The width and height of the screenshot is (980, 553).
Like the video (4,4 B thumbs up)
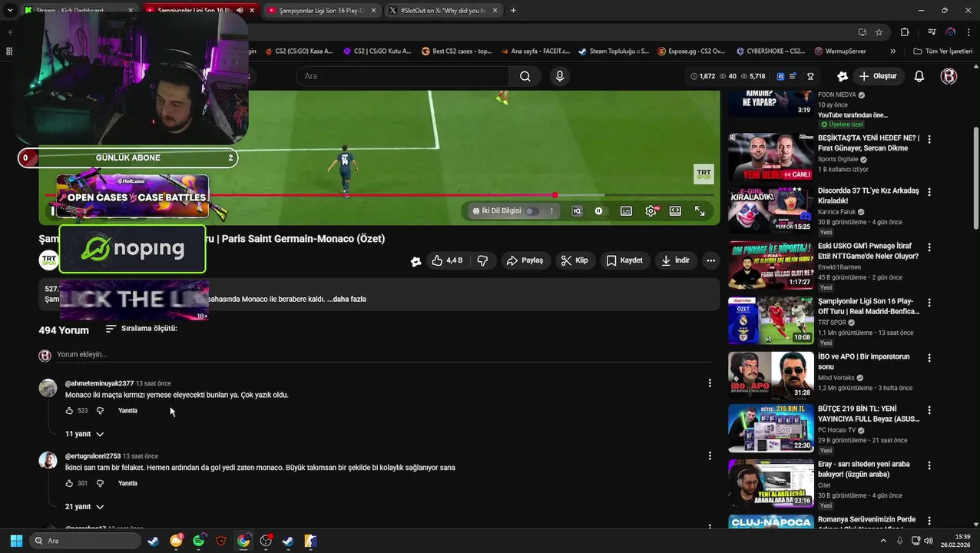pos(446,260)
